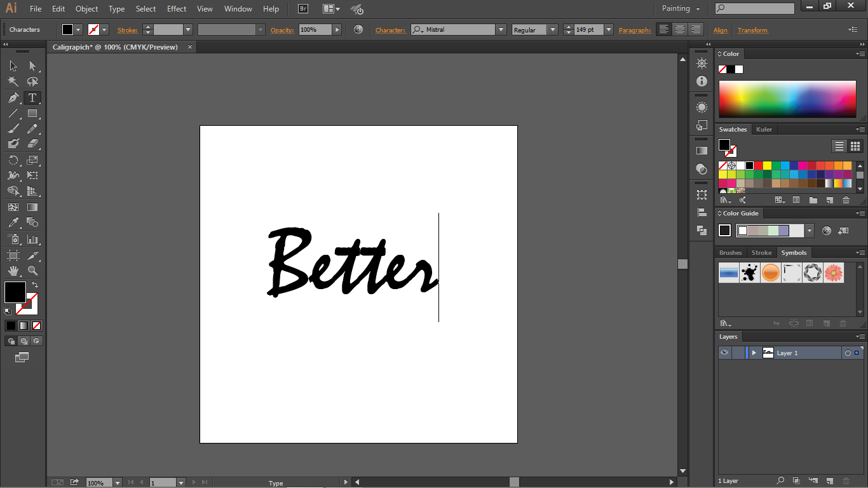868x488 pixels.
Task: Open opacity 100% flyout arrow
Action: pos(337,30)
